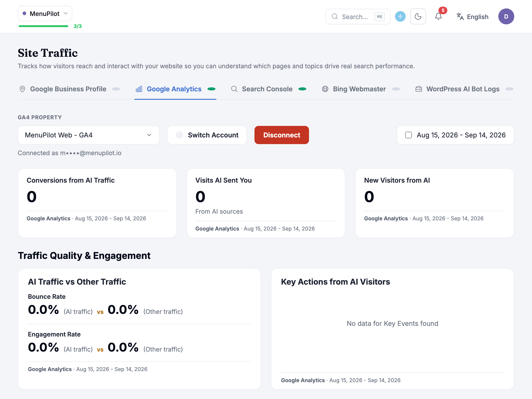Viewport: 532px width, 399px height.
Task: Click the ⌘K shortcut badge
Action: coord(379,17)
